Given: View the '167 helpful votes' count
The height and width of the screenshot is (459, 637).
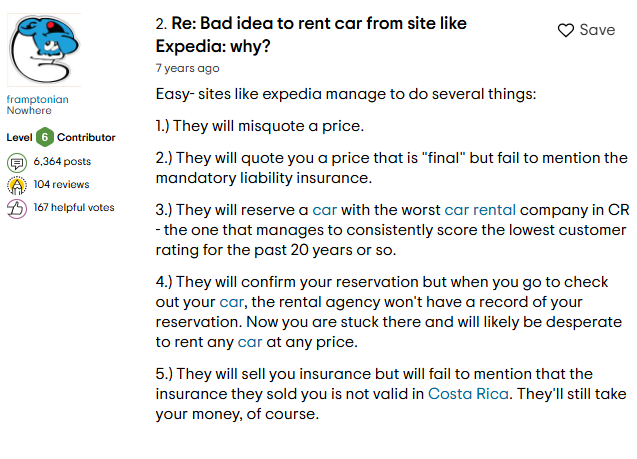Looking at the screenshot, I should click(x=74, y=208).
